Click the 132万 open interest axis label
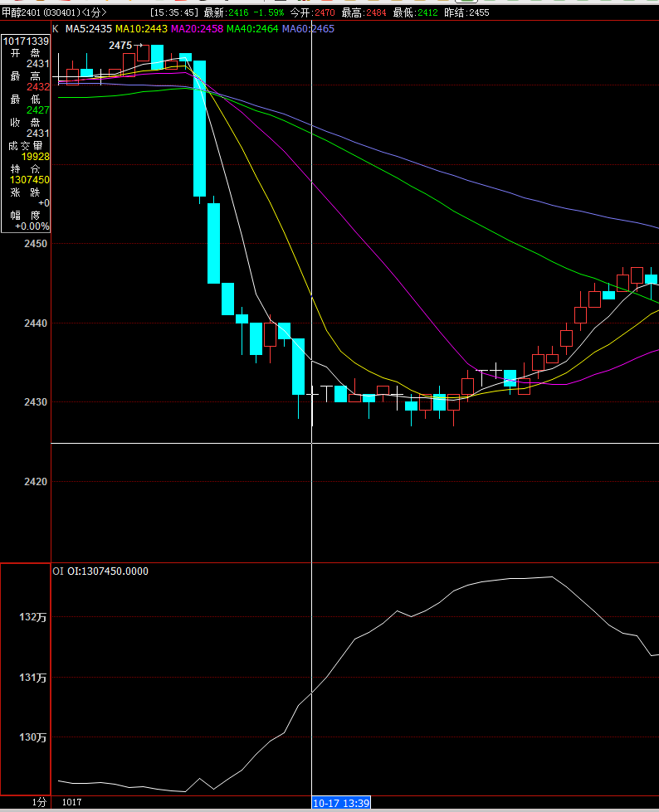 click(32, 617)
